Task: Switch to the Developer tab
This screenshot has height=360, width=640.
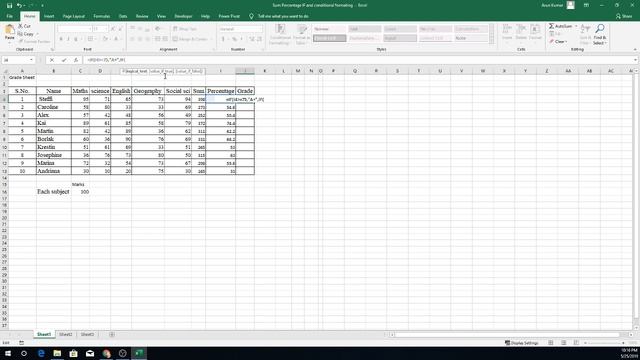Action: point(183,16)
